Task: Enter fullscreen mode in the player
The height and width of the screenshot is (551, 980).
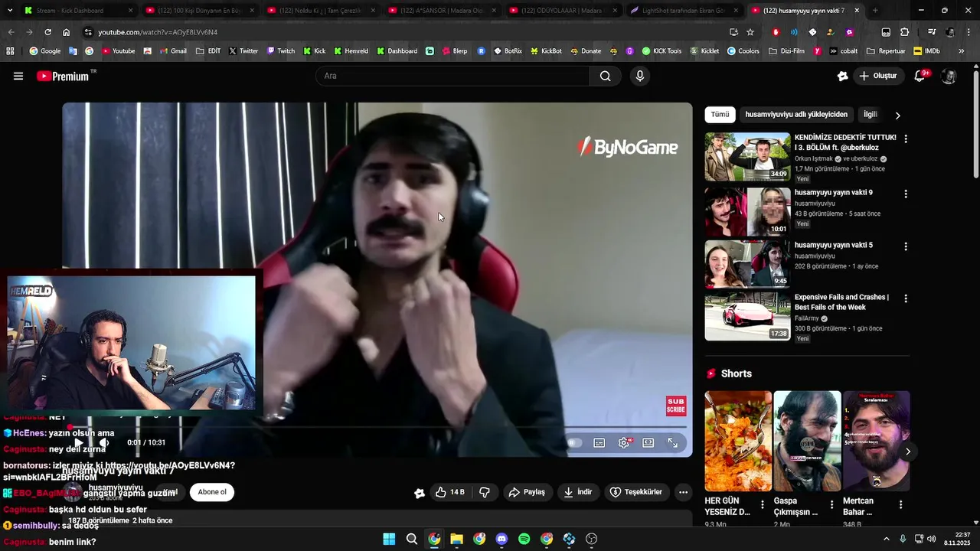Action: pyautogui.click(x=672, y=442)
